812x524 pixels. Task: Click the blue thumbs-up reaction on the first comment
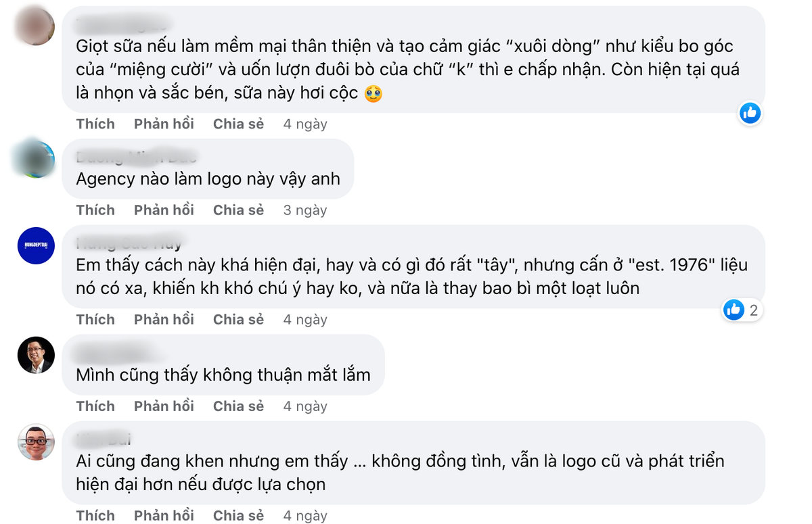(750, 113)
